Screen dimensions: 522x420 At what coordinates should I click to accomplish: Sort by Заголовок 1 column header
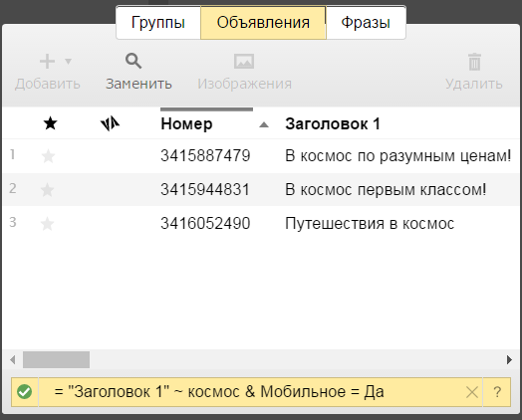[x=333, y=124]
